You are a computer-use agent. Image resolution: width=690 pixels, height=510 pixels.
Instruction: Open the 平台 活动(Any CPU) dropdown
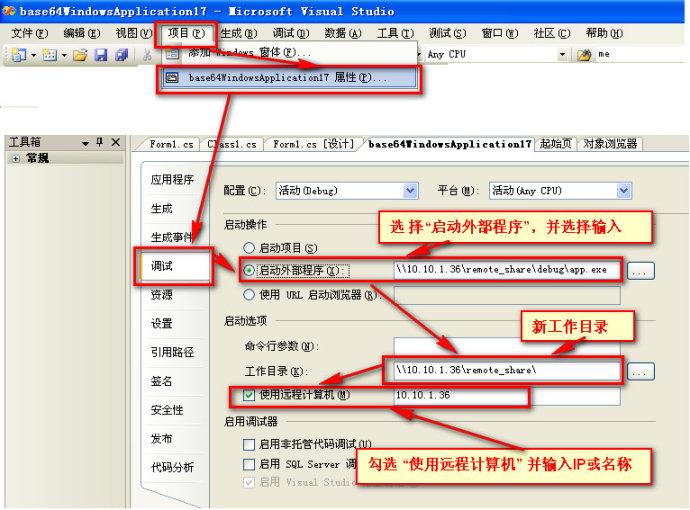561,191
